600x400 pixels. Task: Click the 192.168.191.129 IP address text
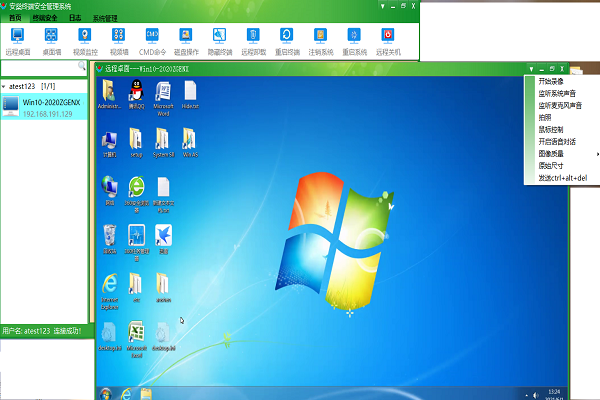pyautogui.click(x=47, y=114)
